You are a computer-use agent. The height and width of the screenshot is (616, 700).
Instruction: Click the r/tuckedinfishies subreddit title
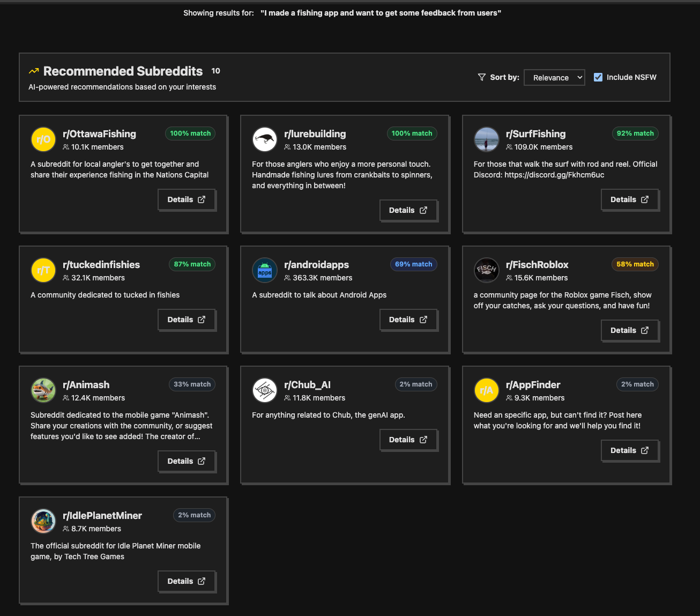click(x=101, y=264)
